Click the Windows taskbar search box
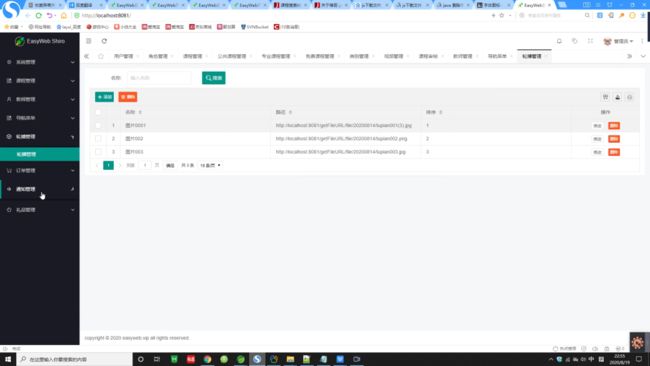The width and height of the screenshot is (650, 366). (75, 359)
